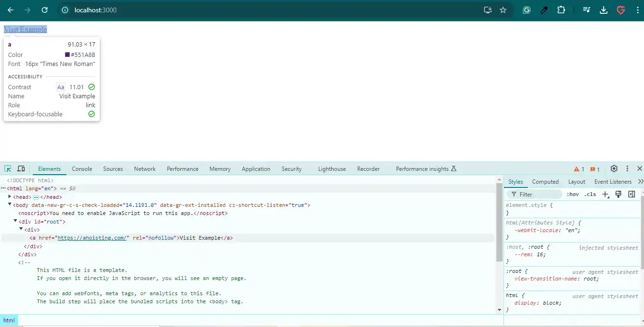Collapse the div id root node
This screenshot has width=644, height=327.
click(16, 221)
